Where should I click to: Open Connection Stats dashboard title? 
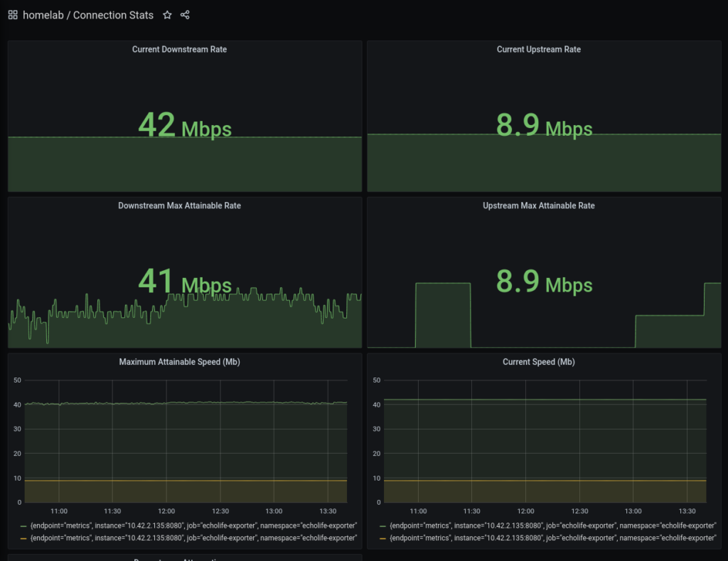(x=113, y=15)
